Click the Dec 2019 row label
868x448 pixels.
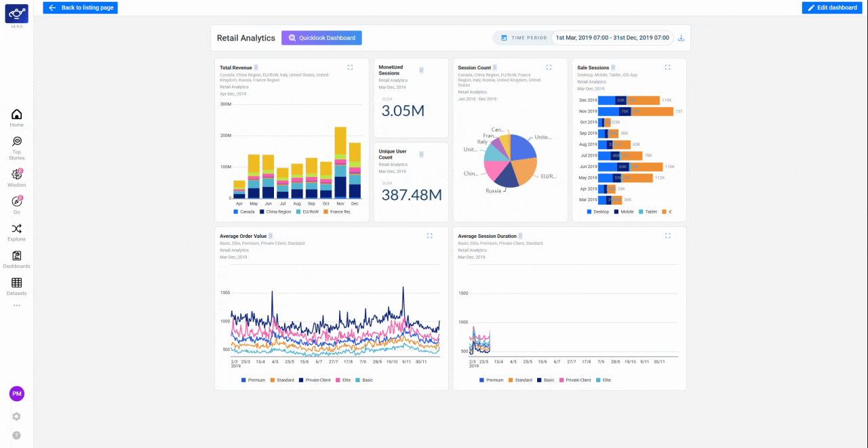587,100
